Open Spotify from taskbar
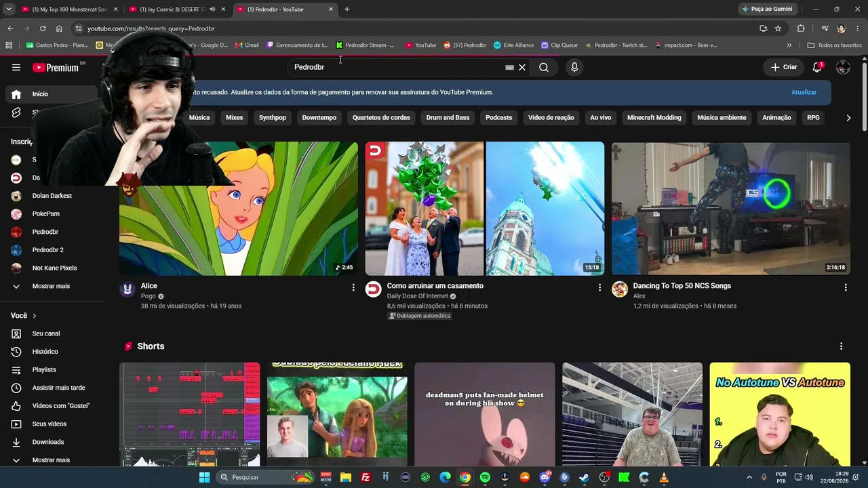Viewport: 868px width, 488px height. 485,477
